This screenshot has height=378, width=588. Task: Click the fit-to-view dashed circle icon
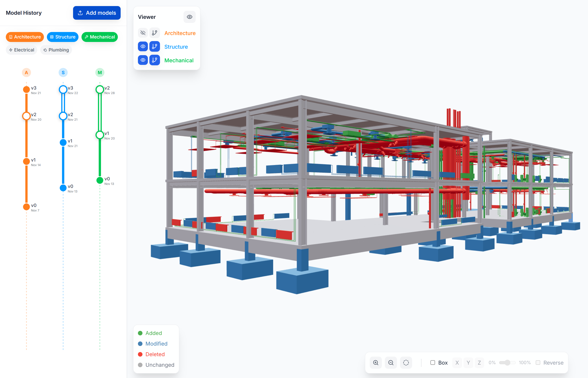pos(406,362)
